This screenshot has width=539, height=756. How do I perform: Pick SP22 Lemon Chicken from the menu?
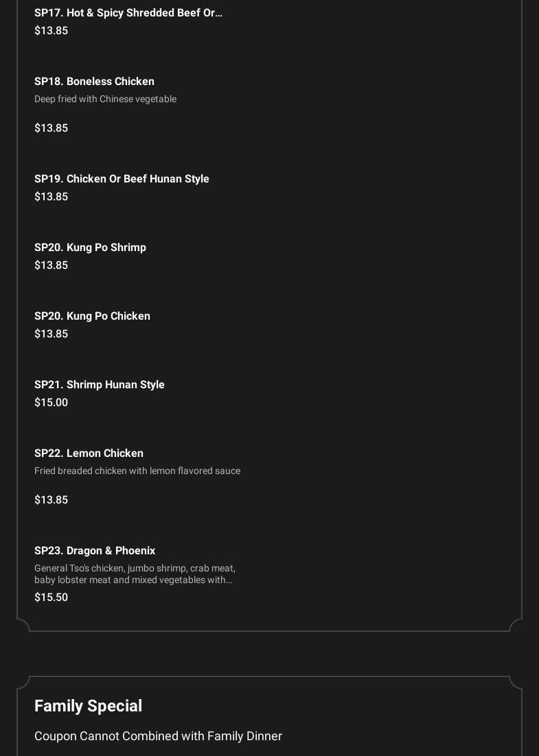[89, 453]
